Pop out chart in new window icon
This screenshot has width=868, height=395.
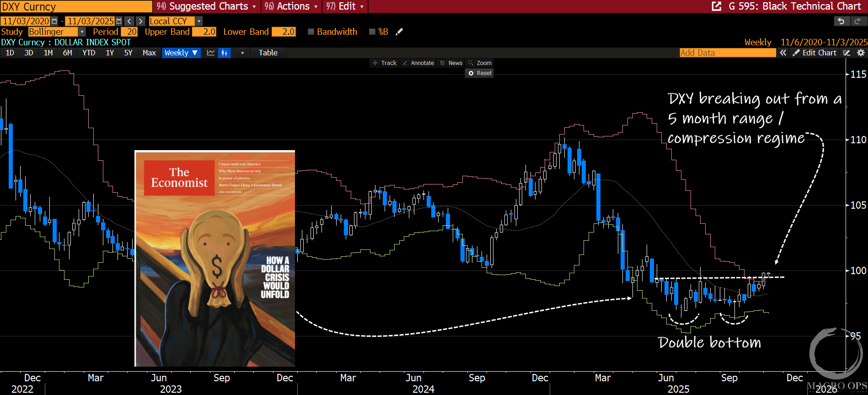[x=717, y=6]
